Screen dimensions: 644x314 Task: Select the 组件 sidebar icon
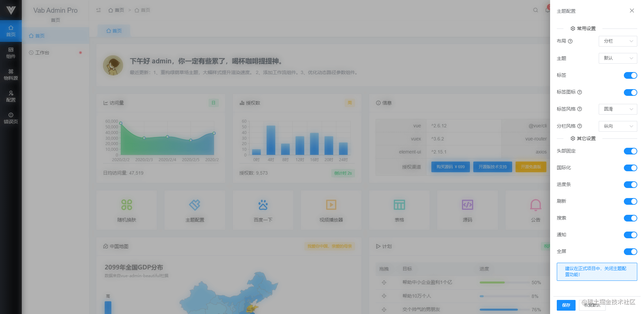point(11,53)
